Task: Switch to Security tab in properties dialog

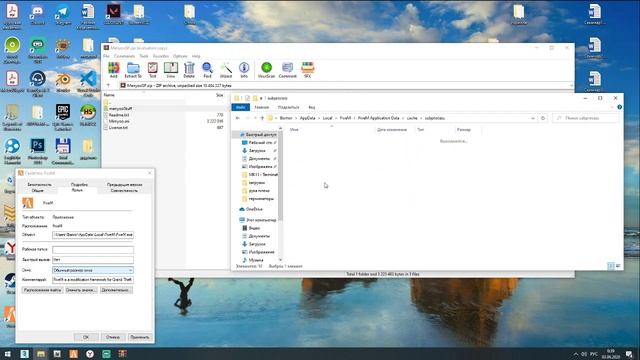Action: click(40, 184)
